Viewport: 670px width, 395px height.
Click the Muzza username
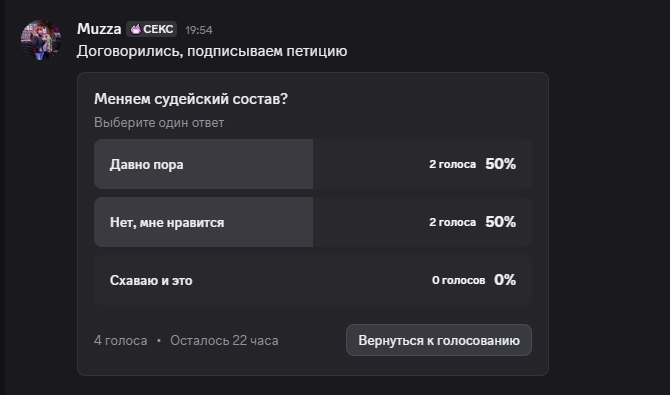(x=99, y=29)
